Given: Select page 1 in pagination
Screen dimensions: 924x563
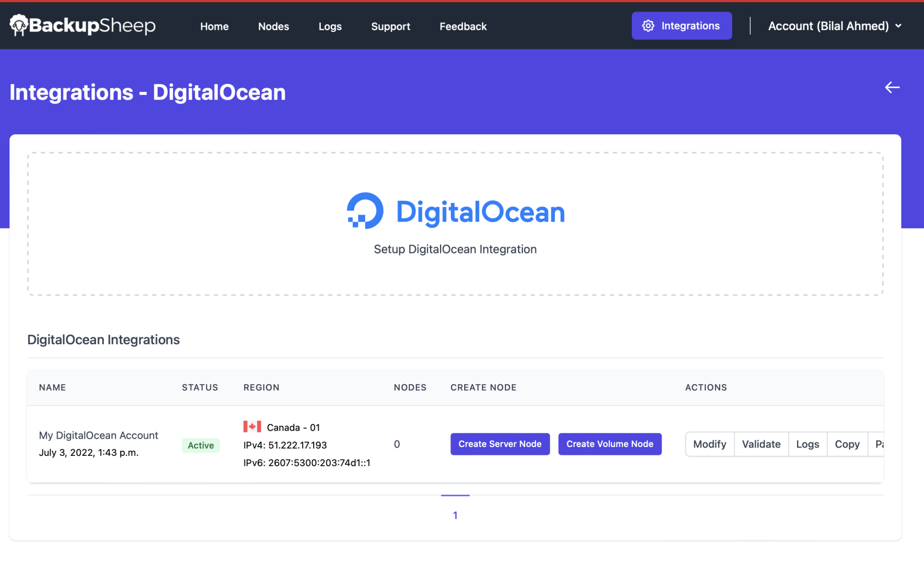Looking at the screenshot, I should [455, 515].
